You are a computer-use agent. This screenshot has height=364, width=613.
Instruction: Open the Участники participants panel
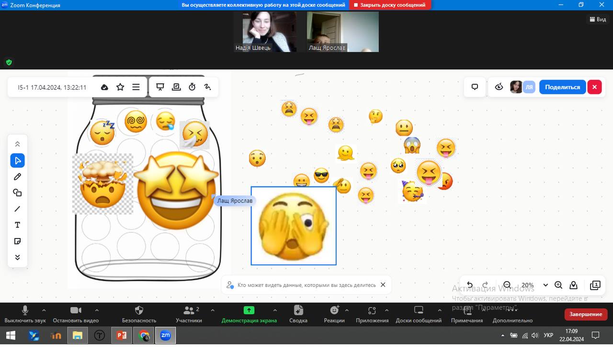click(x=189, y=314)
